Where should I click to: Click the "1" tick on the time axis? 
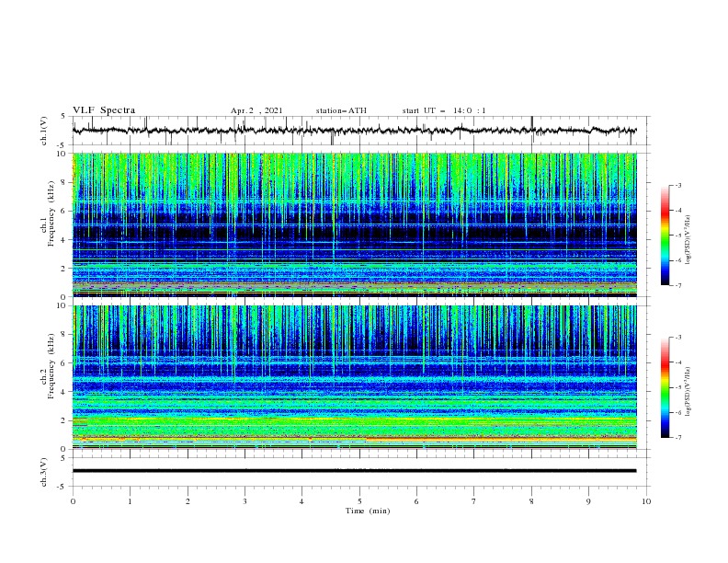(x=130, y=501)
